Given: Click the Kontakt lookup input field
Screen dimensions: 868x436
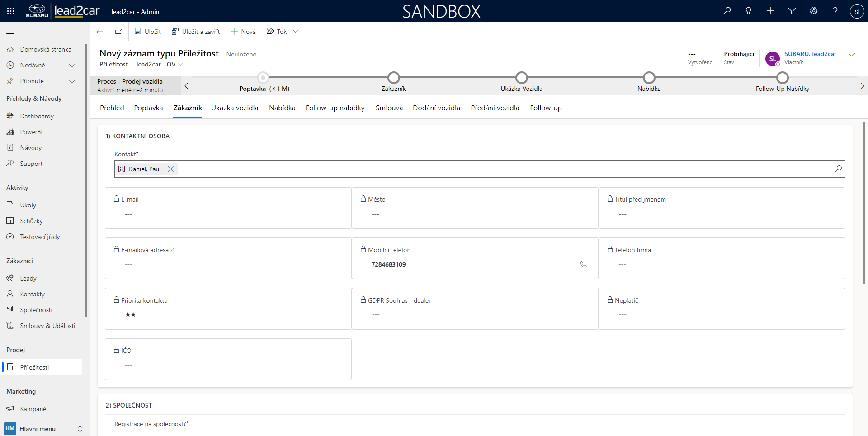Looking at the screenshot, I should click(497, 169).
